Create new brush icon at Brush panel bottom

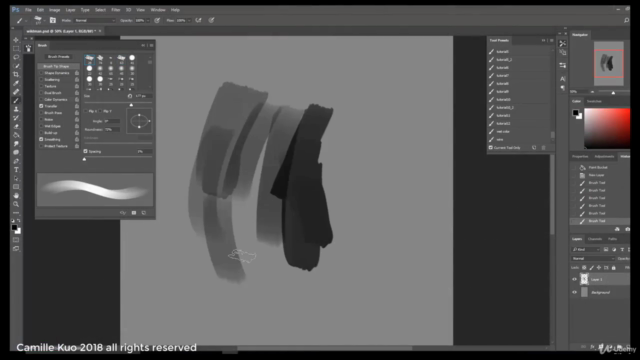[144, 213]
